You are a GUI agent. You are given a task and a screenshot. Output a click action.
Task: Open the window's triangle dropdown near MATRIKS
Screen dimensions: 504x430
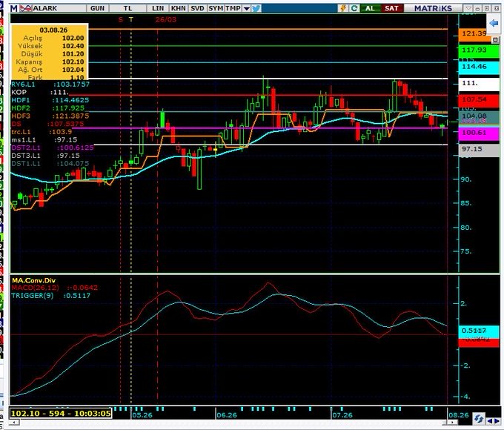(468, 8)
